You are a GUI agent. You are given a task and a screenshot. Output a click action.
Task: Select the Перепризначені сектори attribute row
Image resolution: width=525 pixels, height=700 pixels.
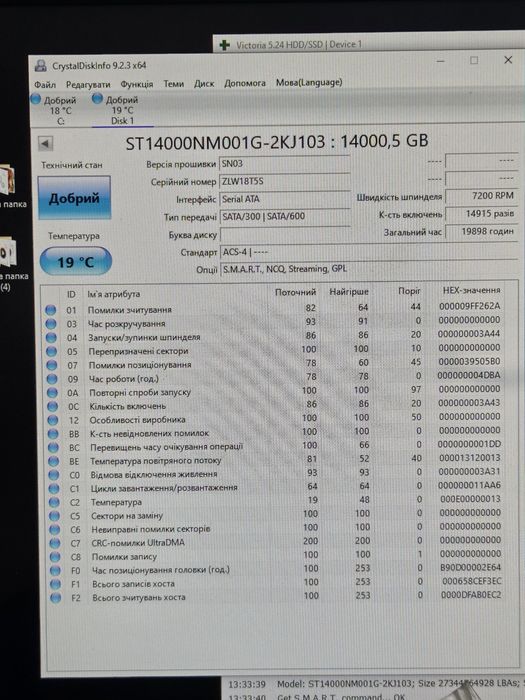(274, 350)
